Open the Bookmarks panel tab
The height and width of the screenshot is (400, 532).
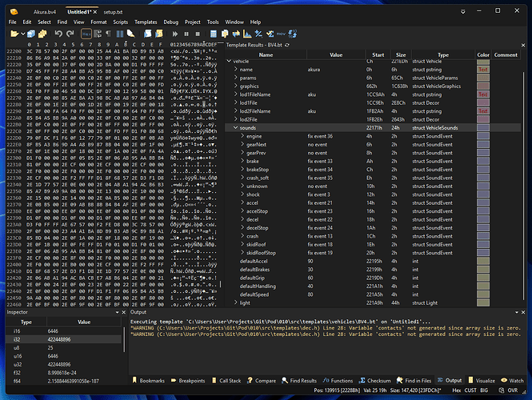tap(151, 381)
